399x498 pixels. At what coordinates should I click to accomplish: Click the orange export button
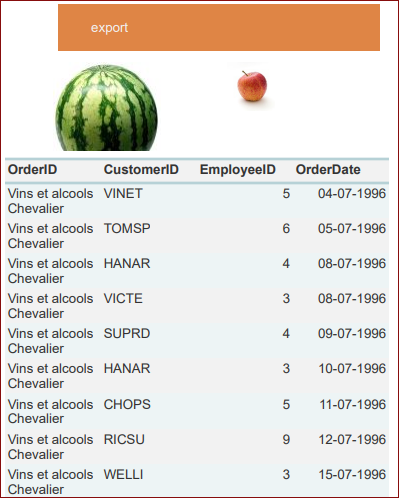[219, 27]
